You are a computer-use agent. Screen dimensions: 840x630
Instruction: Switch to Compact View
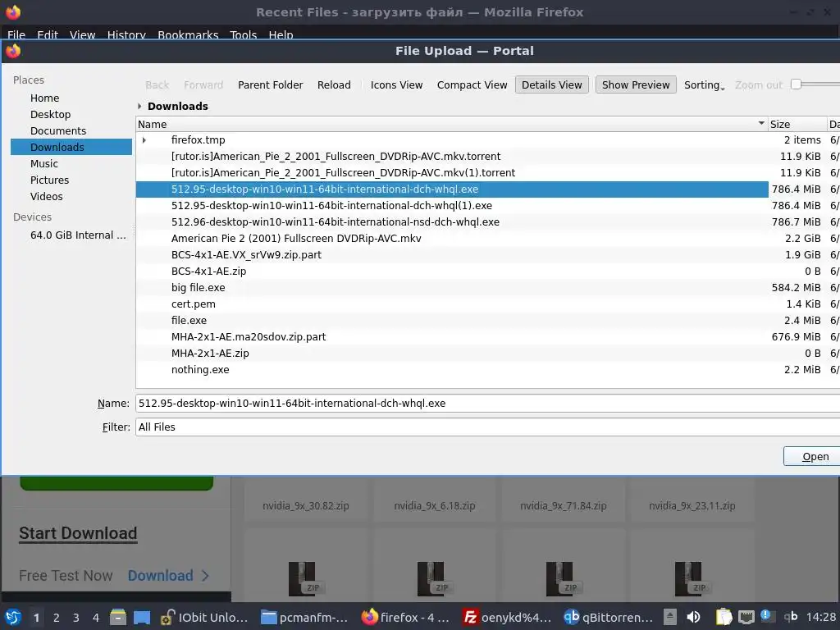pyautogui.click(x=472, y=84)
